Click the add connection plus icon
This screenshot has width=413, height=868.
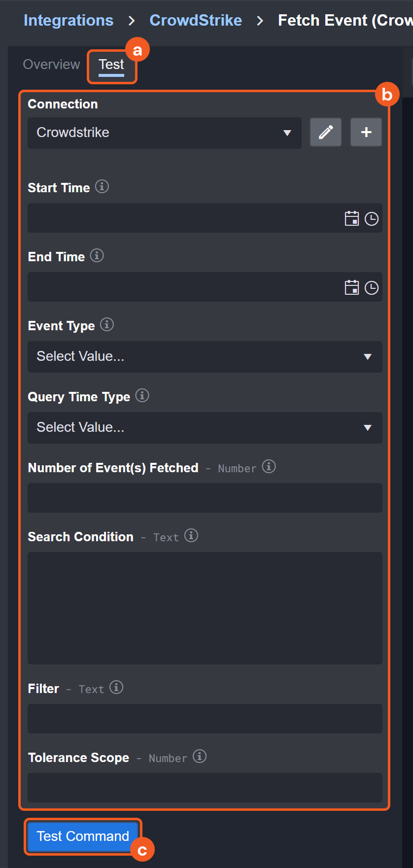[366, 132]
